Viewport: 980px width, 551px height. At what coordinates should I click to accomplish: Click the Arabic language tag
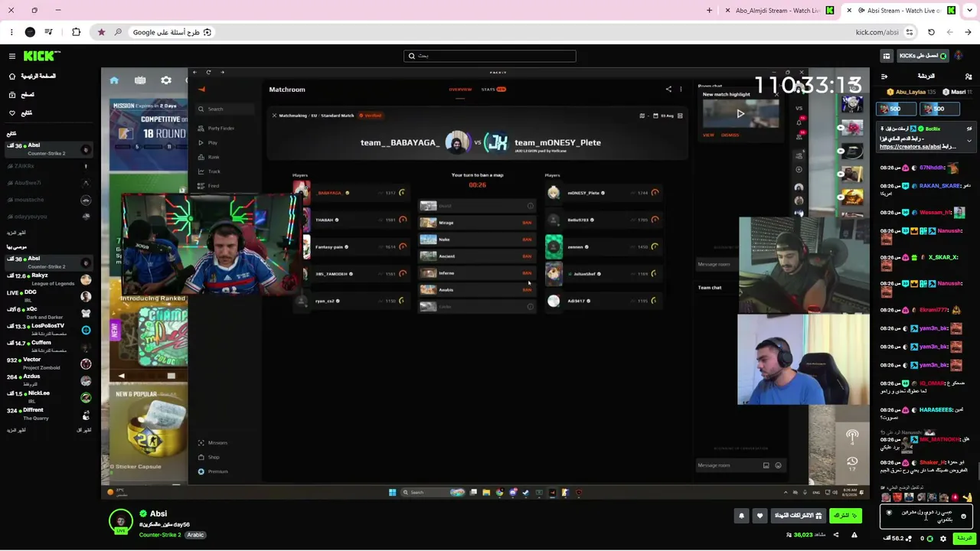(195, 535)
